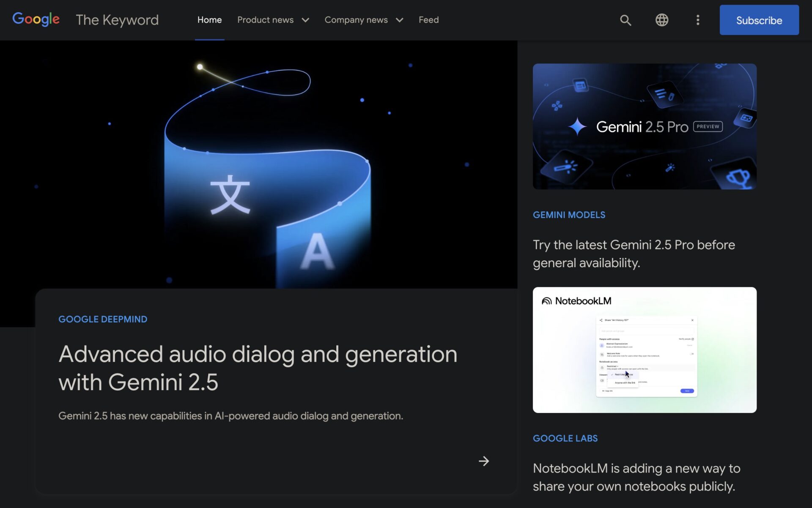Click the Subscribe button
The width and height of the screenshot is (812, 508).
coord(759,20)
